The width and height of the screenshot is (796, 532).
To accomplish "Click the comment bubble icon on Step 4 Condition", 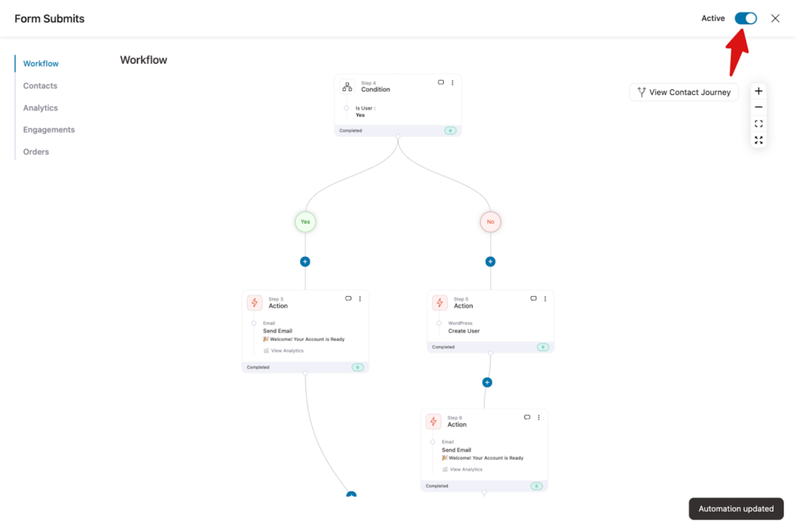I will click(440, 82).
